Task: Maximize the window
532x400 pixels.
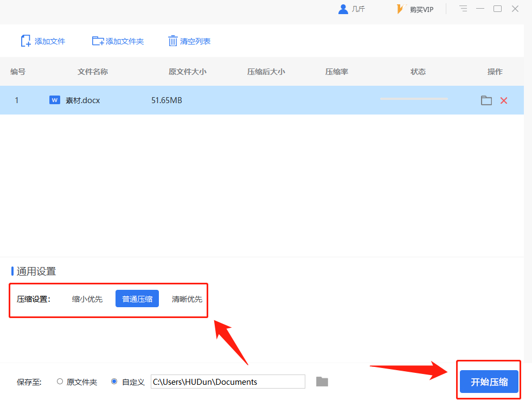Action: click(x=497, y=9)
